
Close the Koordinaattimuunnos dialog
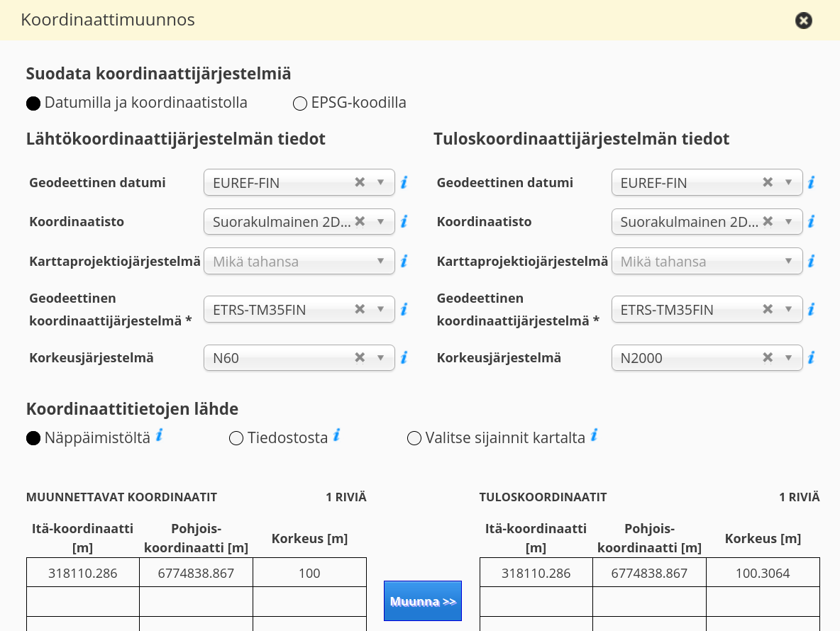pyautogui.click(x=803, y=21)
